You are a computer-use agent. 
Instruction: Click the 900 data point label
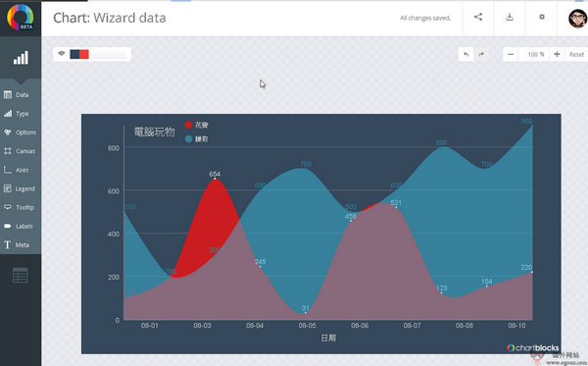click(526, 121)
